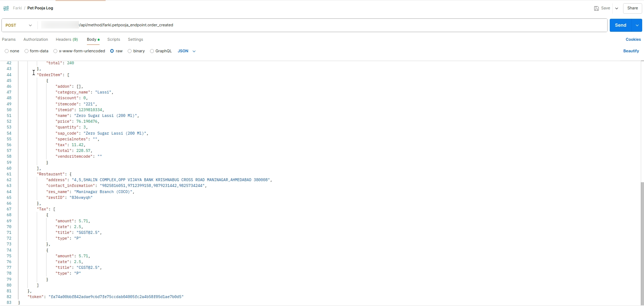The height and width of the screenshot is (306, 644).
Task: Click the "total": 228.57 value on line 57
Action: [83, 151]
